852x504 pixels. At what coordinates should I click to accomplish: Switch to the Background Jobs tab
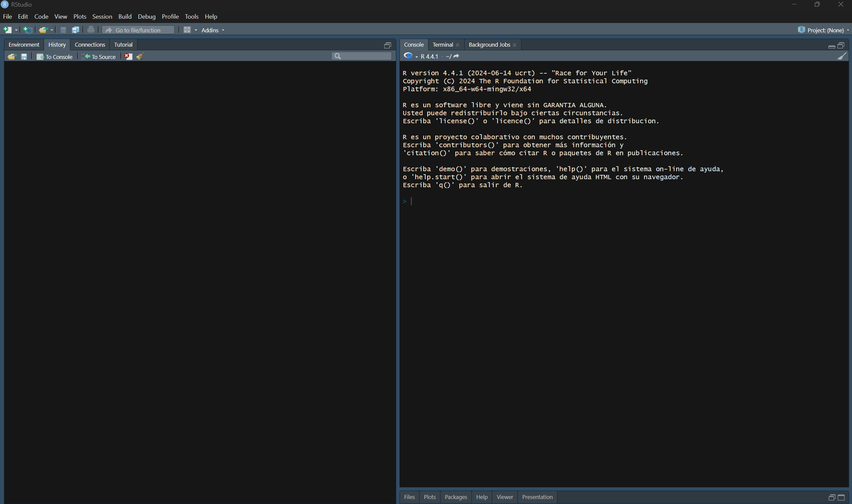point(489,45)
